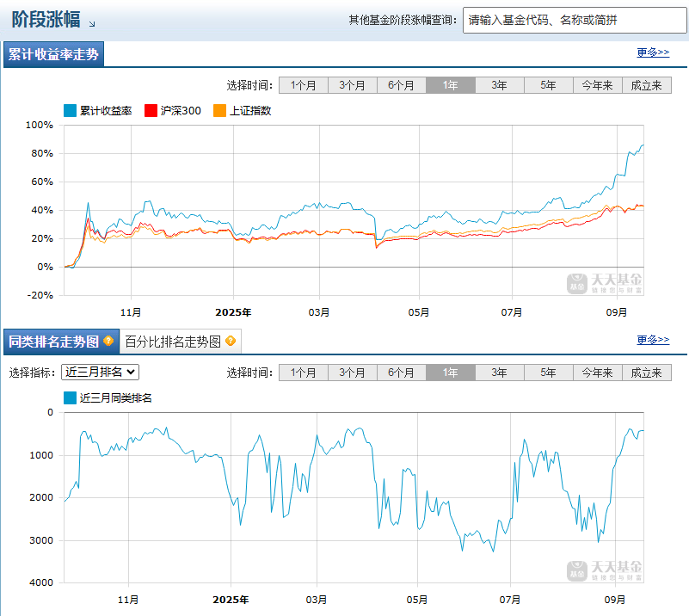
Task: Choose 3个月 range for ranking chart
Action: click(353, 373)
